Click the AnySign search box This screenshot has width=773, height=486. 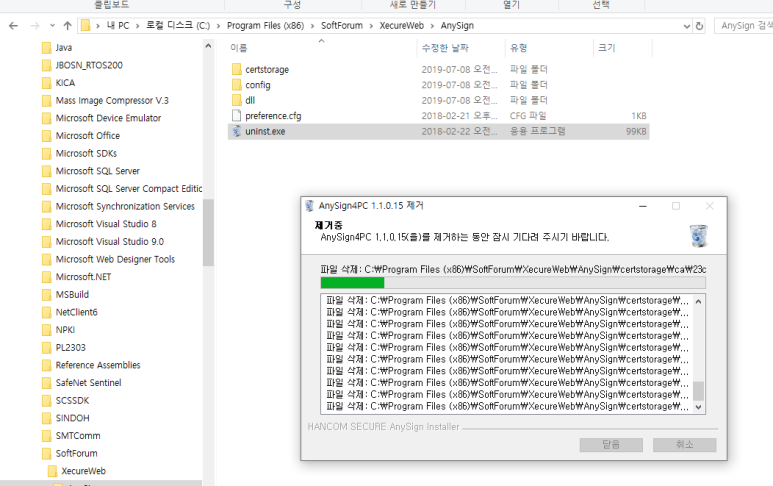(744, 26)
